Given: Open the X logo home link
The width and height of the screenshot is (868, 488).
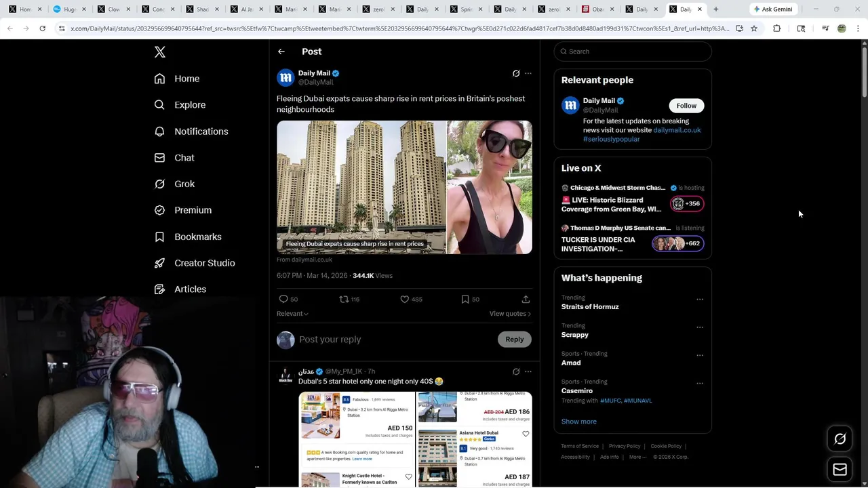Looking at the screenshot, I should click(160, 52).
